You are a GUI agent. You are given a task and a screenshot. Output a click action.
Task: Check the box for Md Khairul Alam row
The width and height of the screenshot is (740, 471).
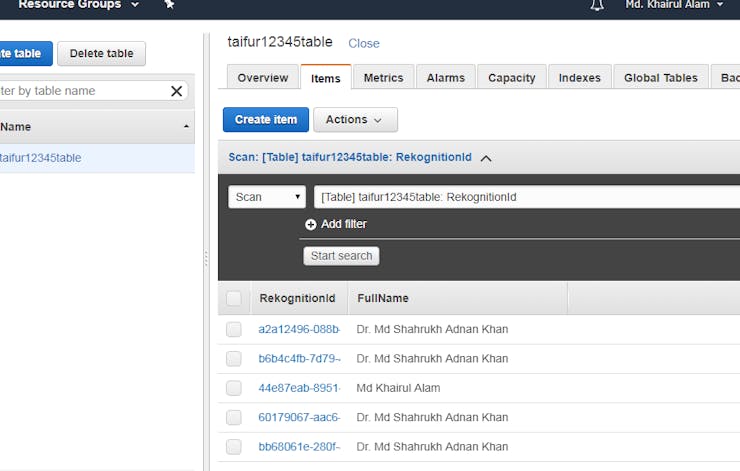click(x=233, y=388)
